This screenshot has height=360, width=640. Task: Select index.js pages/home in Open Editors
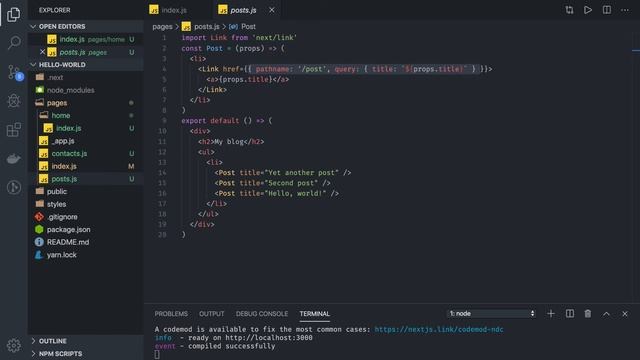86,39
